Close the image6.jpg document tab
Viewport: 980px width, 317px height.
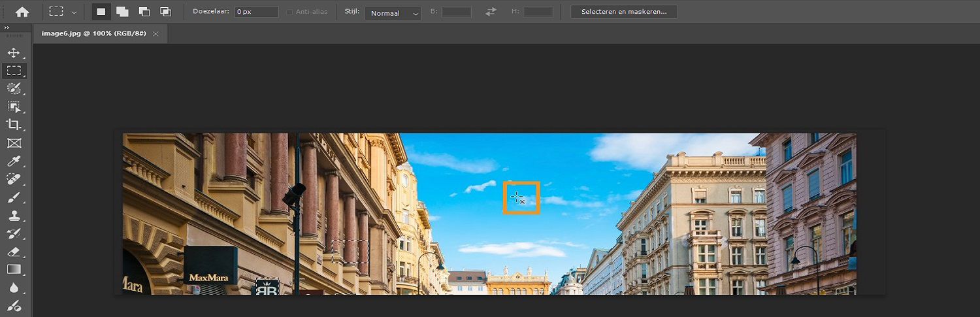point(155,33)
